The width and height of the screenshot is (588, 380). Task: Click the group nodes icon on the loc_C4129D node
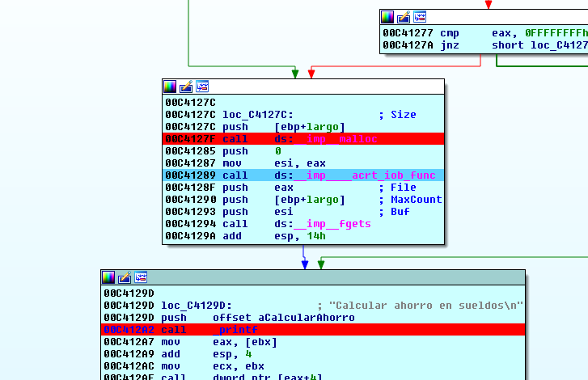point(141,277)
